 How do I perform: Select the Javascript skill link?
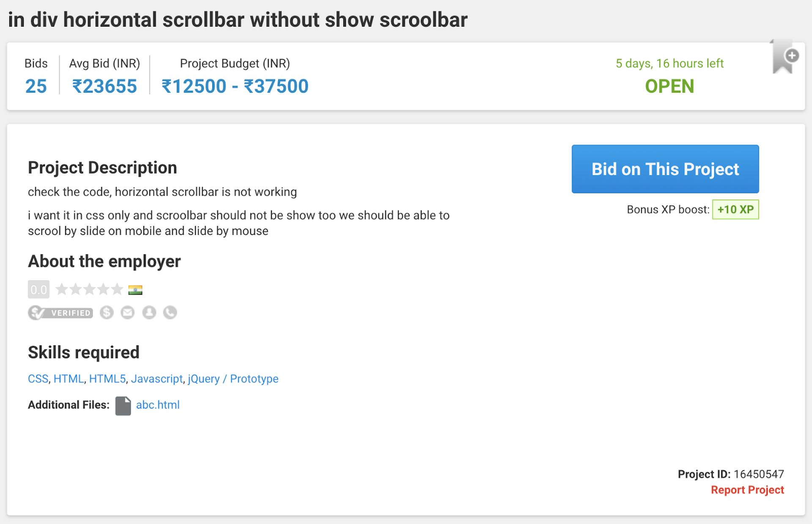pyautogui.click(x=157, y=378)
